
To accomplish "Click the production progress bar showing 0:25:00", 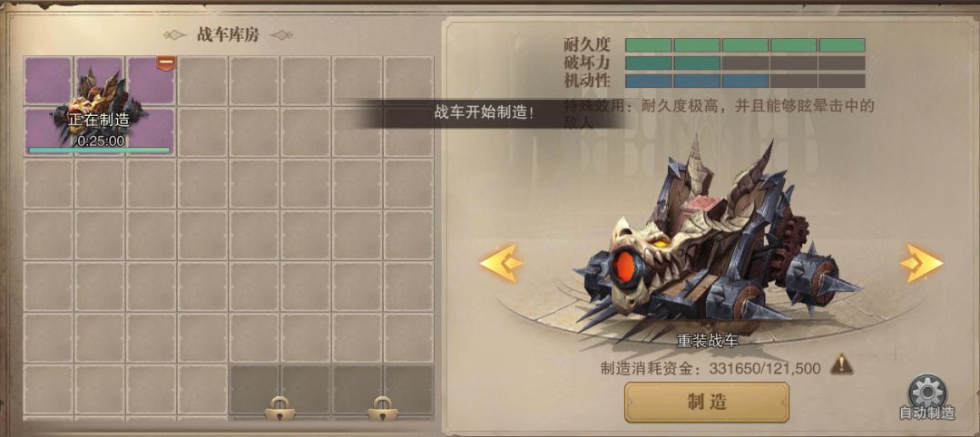I will [x=99, y=151].
